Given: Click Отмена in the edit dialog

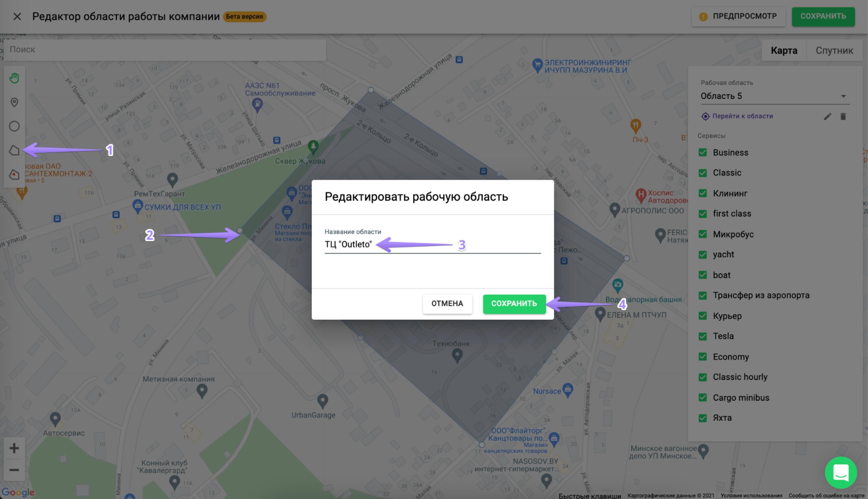Looking at the screenshot, I should click(447, 304).
